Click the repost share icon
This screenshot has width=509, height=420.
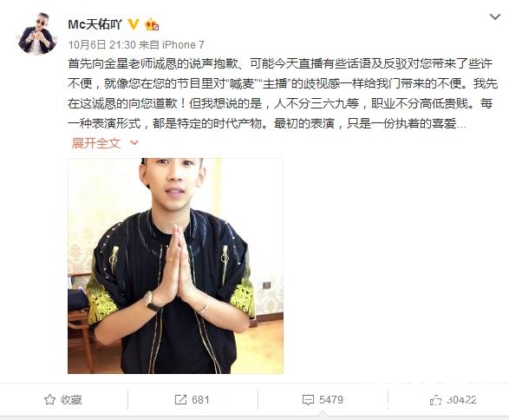pos(180,399)
